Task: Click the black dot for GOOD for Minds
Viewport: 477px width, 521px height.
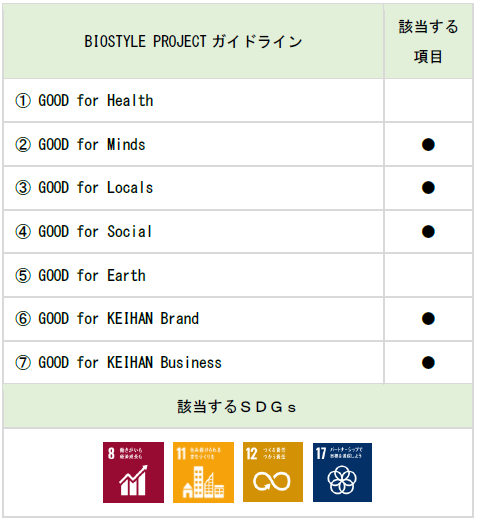Action: [x=428, y=145]
